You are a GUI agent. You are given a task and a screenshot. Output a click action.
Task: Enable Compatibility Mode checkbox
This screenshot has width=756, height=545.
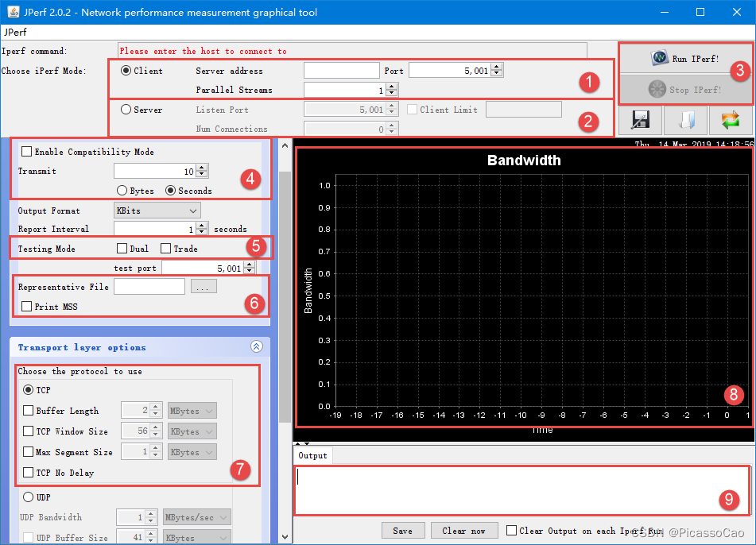coord(27,152)
